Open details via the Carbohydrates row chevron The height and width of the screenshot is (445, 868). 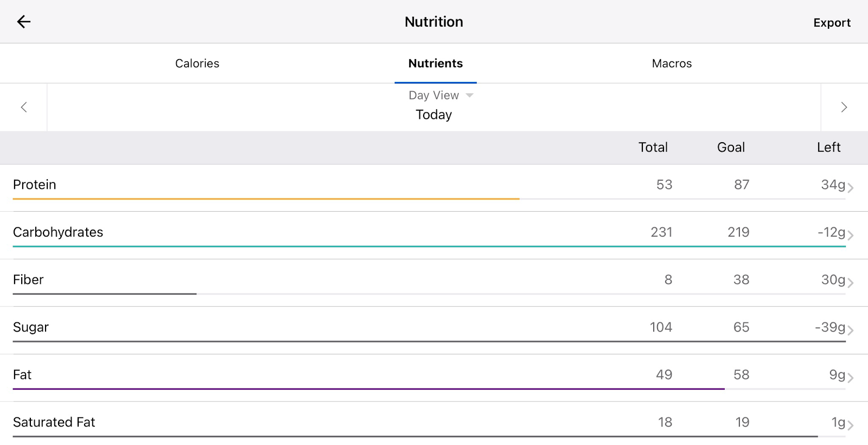tap(850, 234)
